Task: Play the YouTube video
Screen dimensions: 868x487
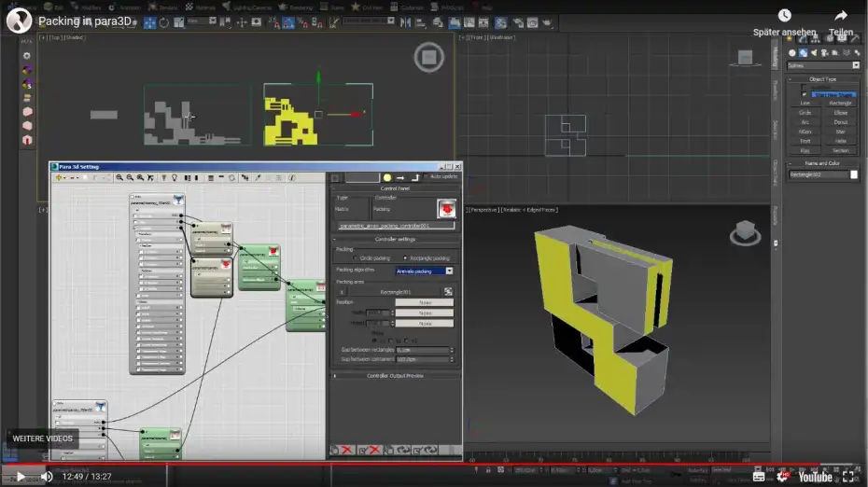Action: (x=21, y=477)
